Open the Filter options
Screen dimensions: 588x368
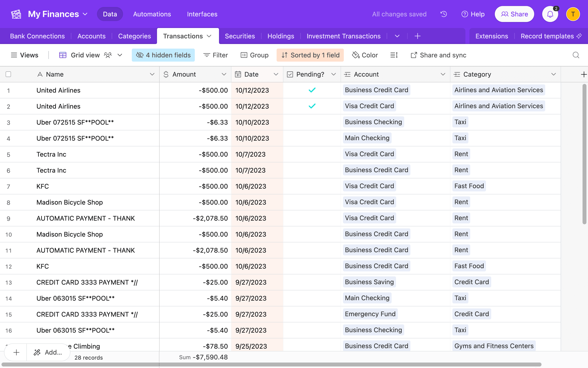pyautogui.click(x=215, y=55)
